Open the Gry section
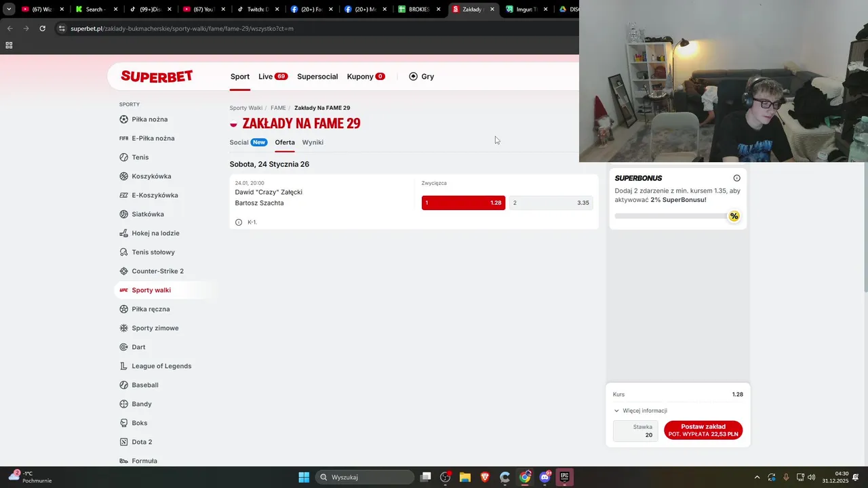 pos(421,77)
